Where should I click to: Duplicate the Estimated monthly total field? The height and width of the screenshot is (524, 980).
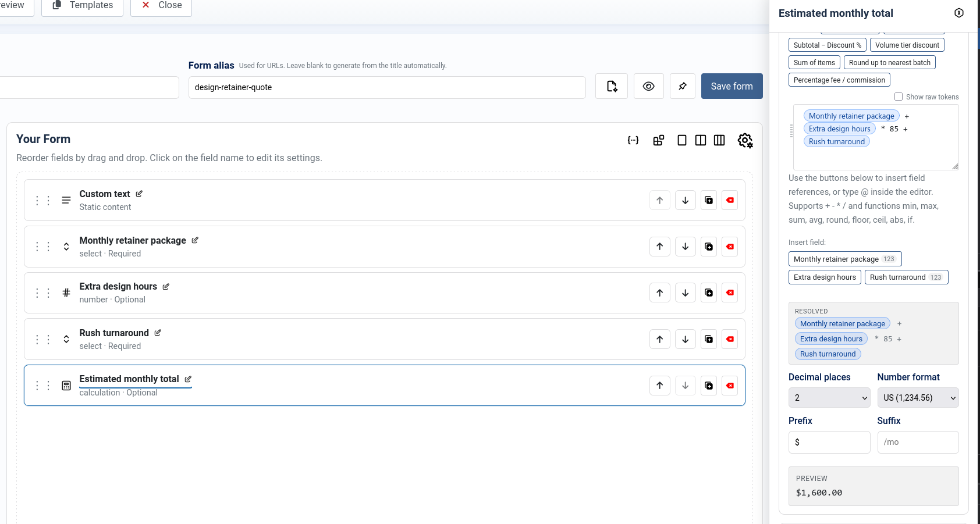[x=709, y=385]
